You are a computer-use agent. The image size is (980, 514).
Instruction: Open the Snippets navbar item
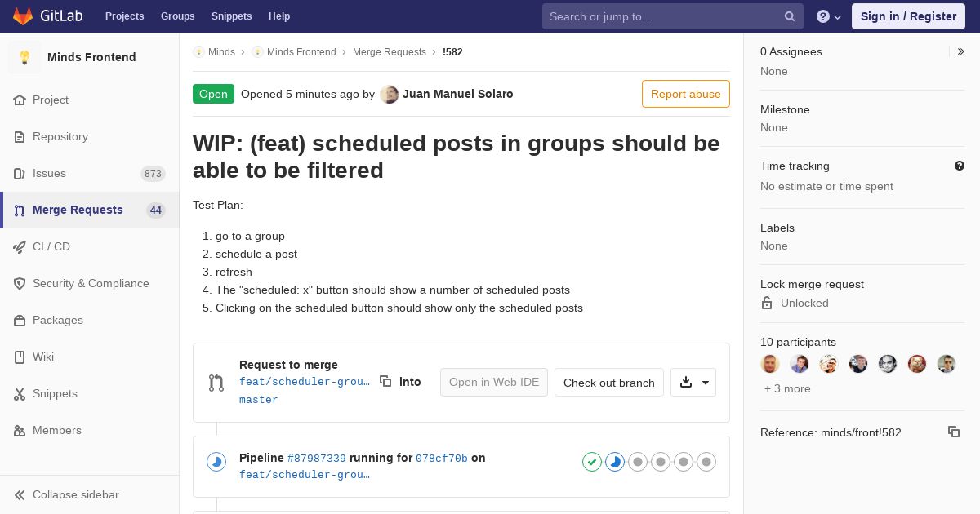(231, 16)
